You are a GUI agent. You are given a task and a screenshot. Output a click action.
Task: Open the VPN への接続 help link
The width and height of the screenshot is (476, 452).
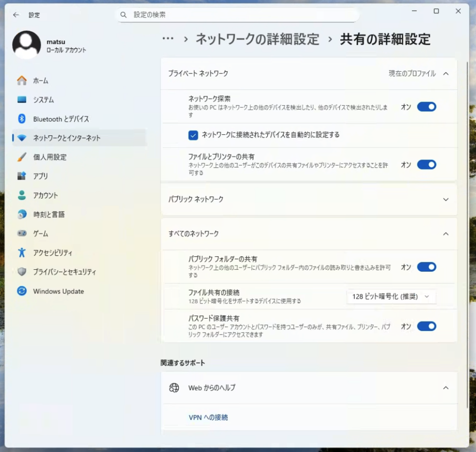[208, 418]
